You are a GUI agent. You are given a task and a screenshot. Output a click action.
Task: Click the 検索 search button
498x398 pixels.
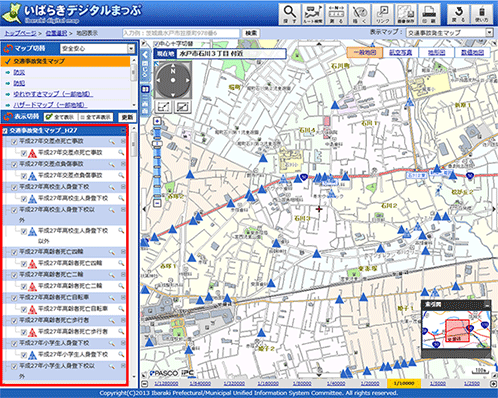pos(251,33)
